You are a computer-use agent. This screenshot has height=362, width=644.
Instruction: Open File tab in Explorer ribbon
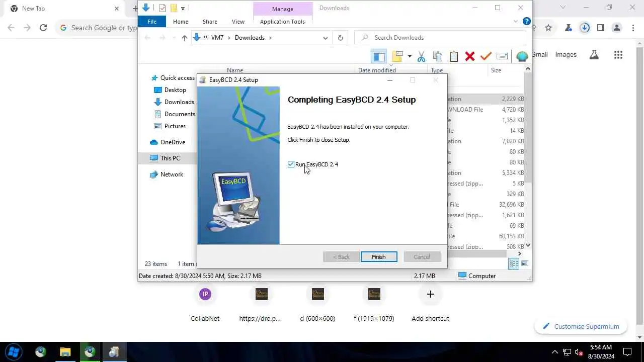[151, 22]
